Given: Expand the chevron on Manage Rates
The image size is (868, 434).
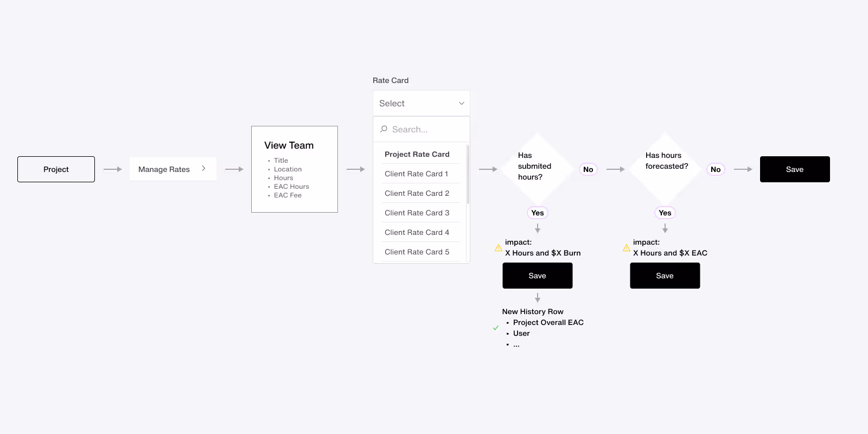Looking at the screenshot, I should tap(204, 169).
